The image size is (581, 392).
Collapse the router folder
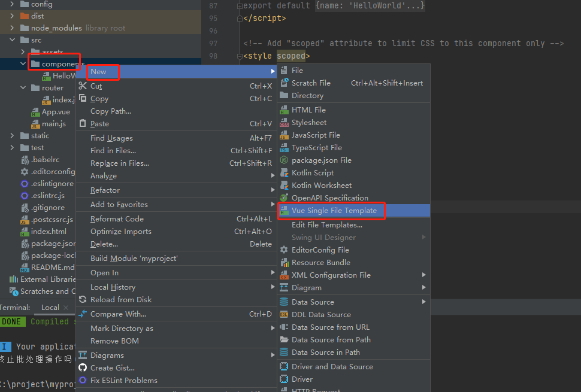(23, 88)
